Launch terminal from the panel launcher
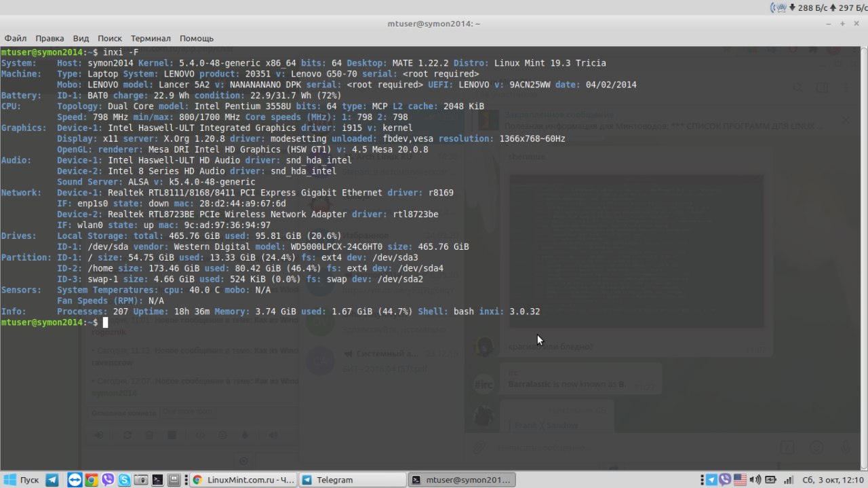 157,480
